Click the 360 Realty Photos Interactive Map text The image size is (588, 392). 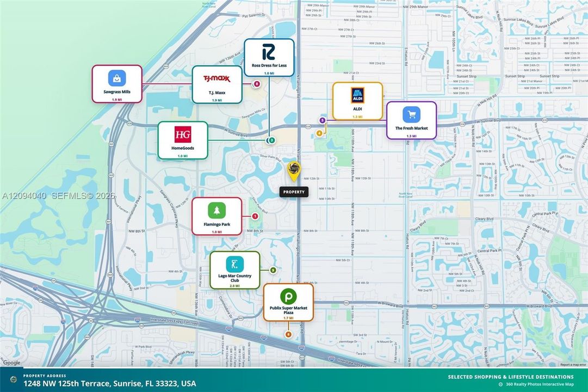(x=540, y=384)
